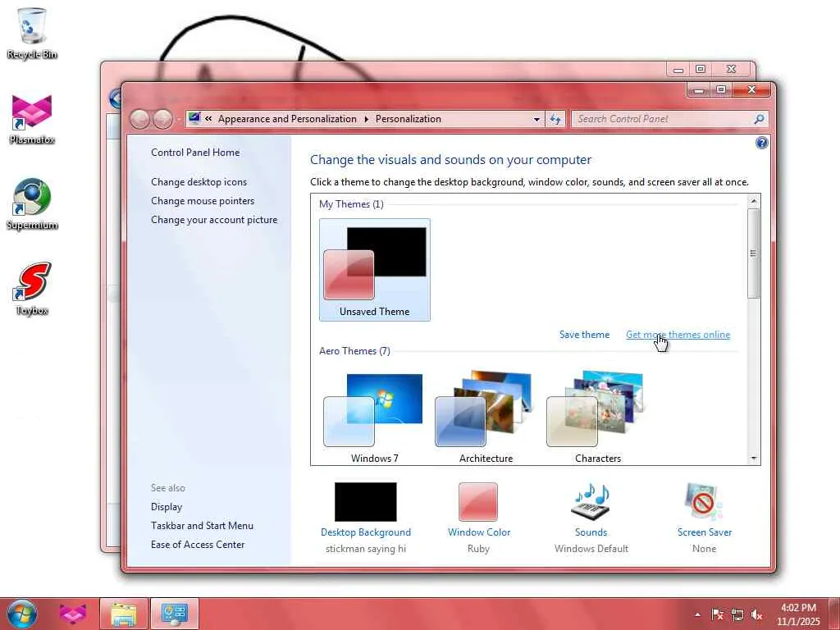
Task: Open Ease of Access Center link
Action: tap(198, 545)
